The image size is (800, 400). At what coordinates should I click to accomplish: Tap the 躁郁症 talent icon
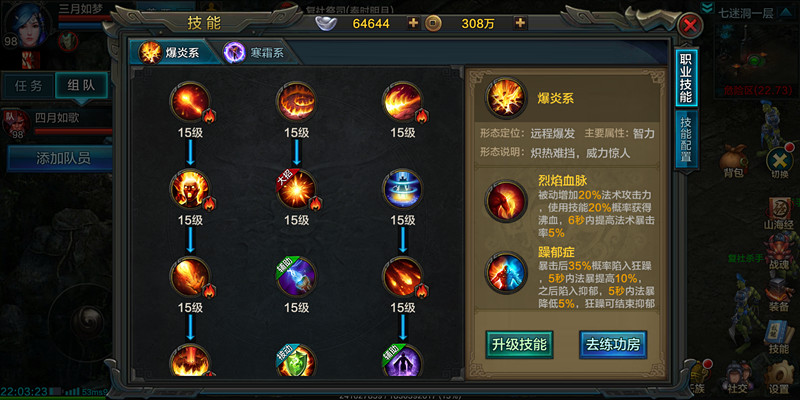click(506, 272)
